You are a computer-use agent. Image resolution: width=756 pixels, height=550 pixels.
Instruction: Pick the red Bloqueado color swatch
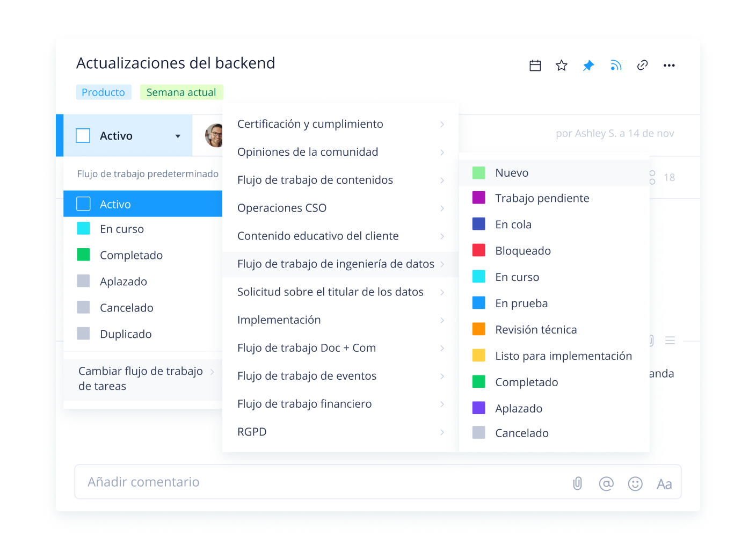click(478, 250)
